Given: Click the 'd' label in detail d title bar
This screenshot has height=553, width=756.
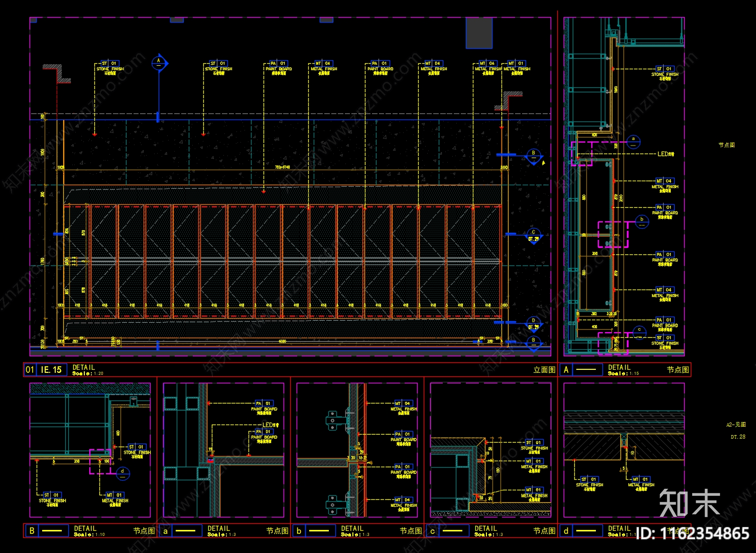Looking at the screenshot, I should (566, 531).
